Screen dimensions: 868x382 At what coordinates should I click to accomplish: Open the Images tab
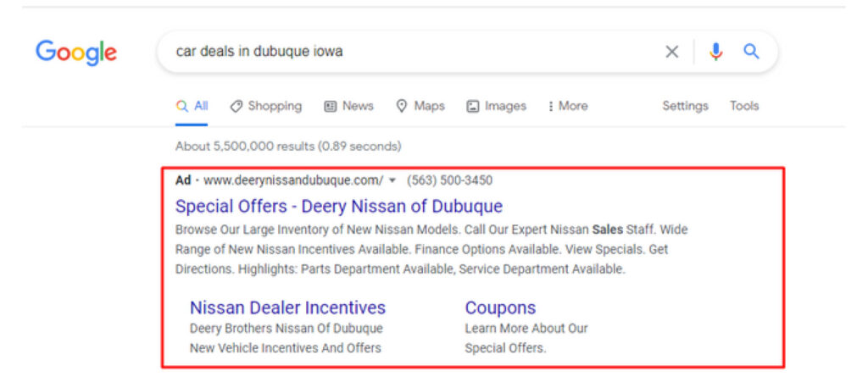click(497, 106)
